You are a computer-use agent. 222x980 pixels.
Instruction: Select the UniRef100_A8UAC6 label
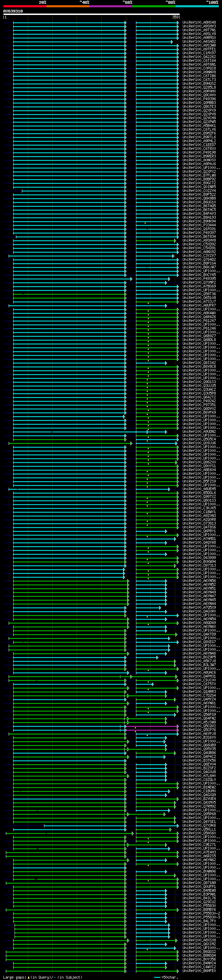tap(199, 672)
